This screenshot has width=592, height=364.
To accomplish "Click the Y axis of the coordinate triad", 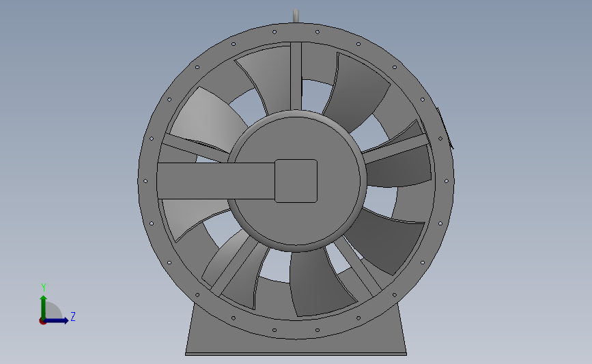I will (x=44, y=308).
